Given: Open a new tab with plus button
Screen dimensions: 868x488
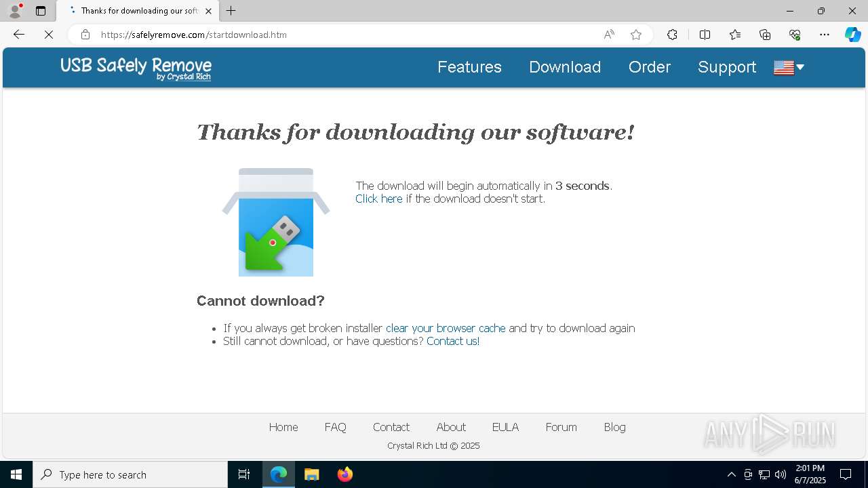Looking at the screenshot, I should tap(231, 11).
